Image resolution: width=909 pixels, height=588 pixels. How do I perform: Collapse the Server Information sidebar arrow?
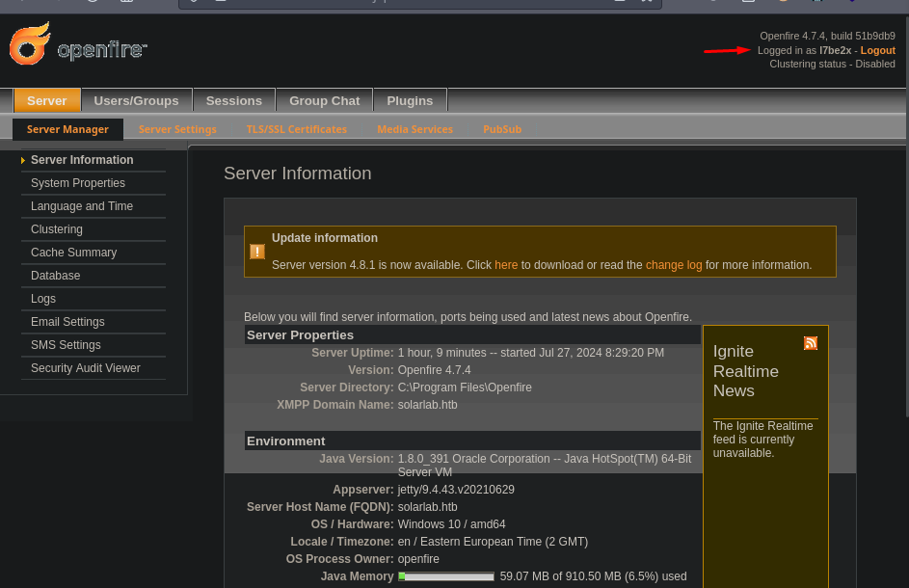(x=22, y=160)
